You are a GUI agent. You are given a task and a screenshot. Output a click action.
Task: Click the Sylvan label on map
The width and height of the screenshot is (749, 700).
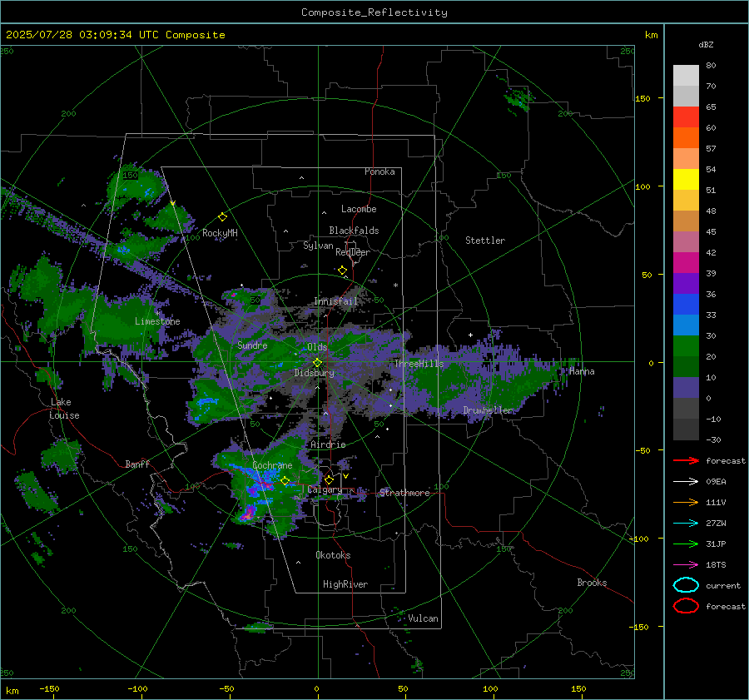pyautogui.click(x=318, y=246)
